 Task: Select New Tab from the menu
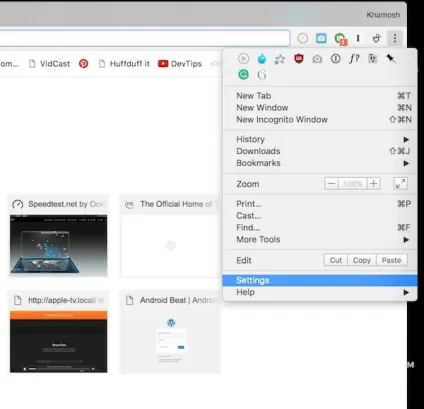click(320, 96)
